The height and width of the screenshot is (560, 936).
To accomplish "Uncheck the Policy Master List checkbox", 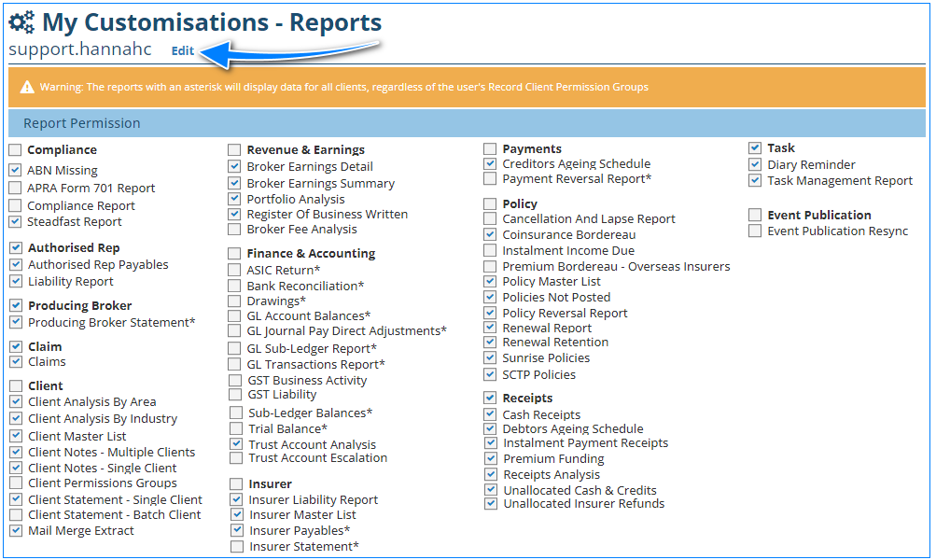I will point(491,282).
